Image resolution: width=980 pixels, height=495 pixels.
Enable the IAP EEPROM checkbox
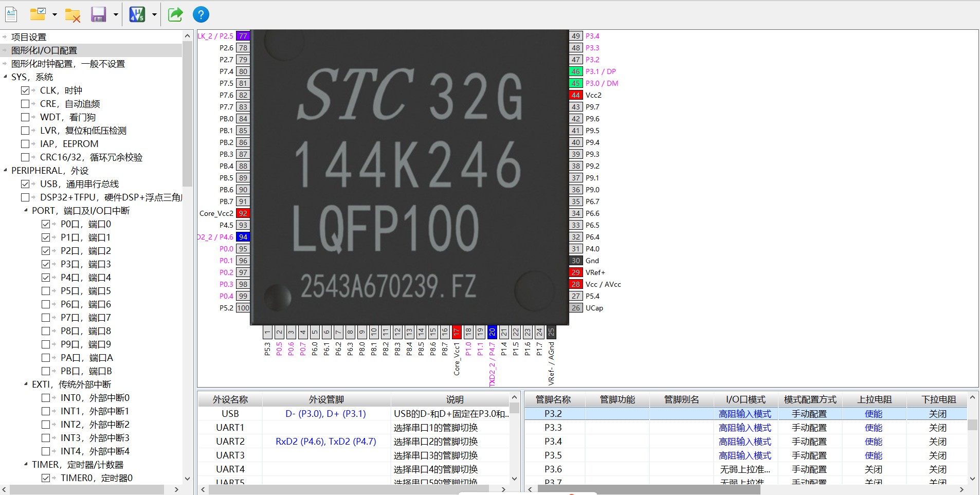coord(25,144)
